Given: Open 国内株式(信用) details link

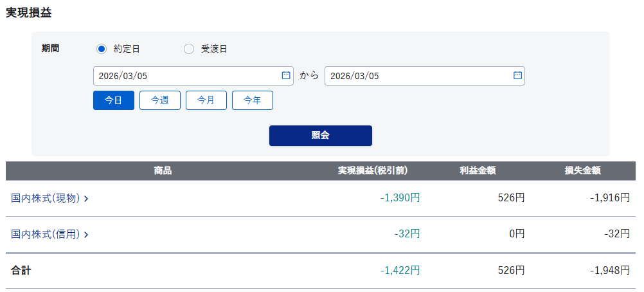Looking at the screenshot, I should coord(46,234).
